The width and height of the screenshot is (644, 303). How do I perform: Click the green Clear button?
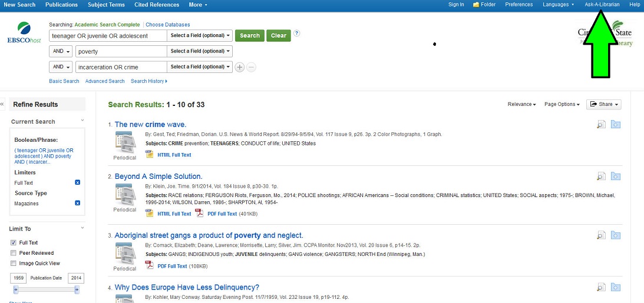coord(279,36)
